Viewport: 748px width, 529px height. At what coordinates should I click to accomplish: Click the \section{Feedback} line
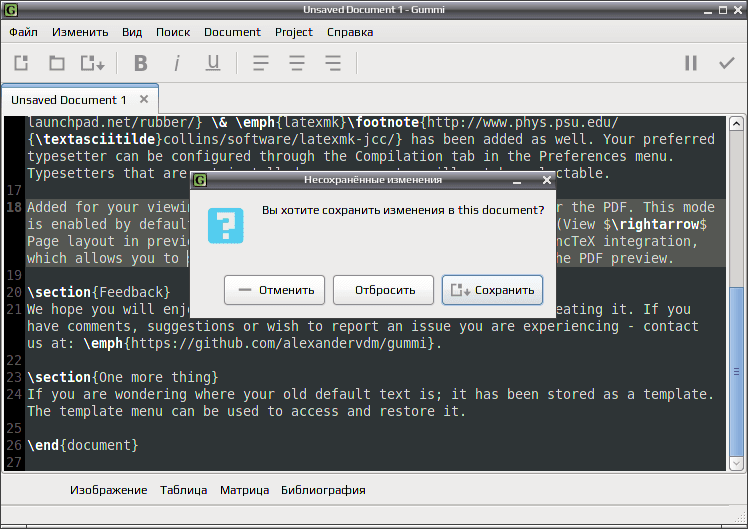tap(98, 292)
